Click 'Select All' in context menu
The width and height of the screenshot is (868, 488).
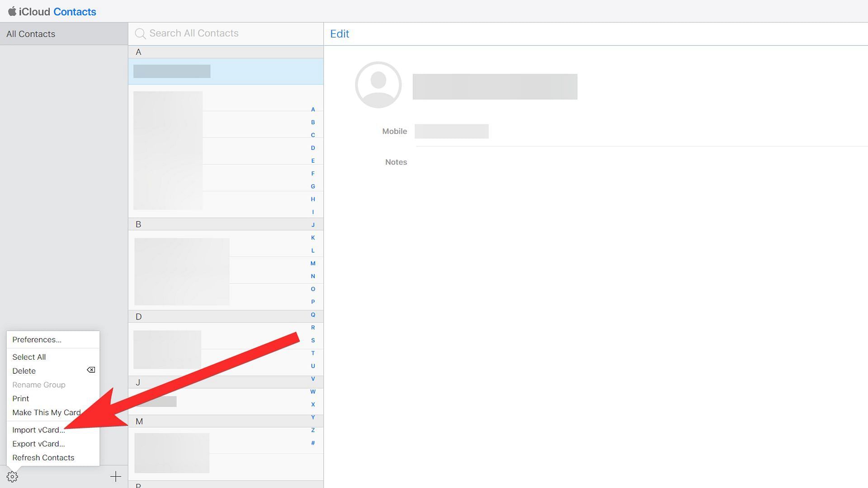(x=28, y=357)
